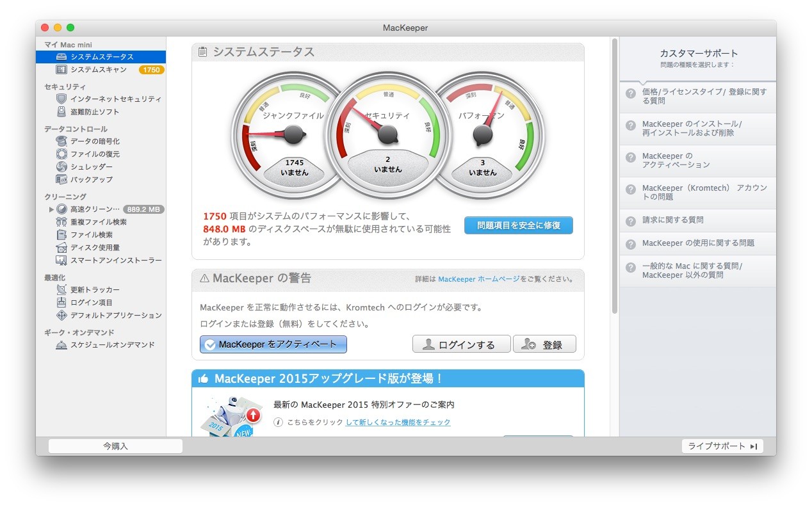The height and width of the screenshot is (507, 812).
Task: Select バックアップ in sidebar
Action: 101,180
